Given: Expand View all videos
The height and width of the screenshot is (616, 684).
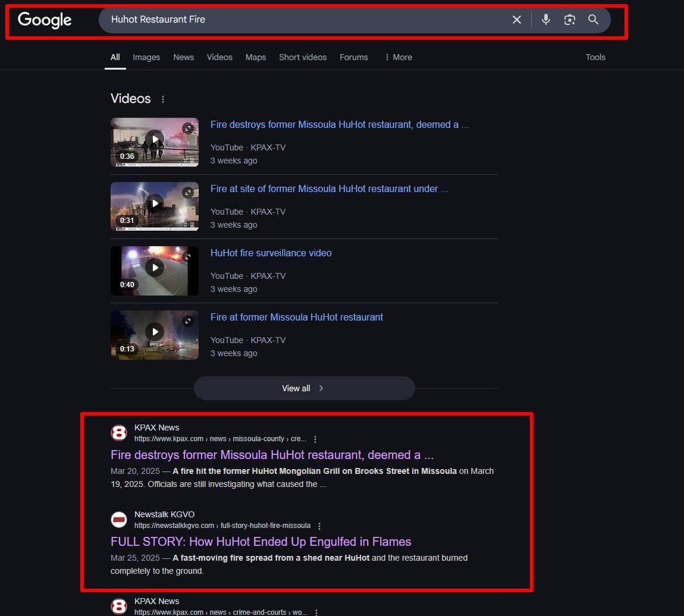Looking at the screenshot, I should (304, 388).
